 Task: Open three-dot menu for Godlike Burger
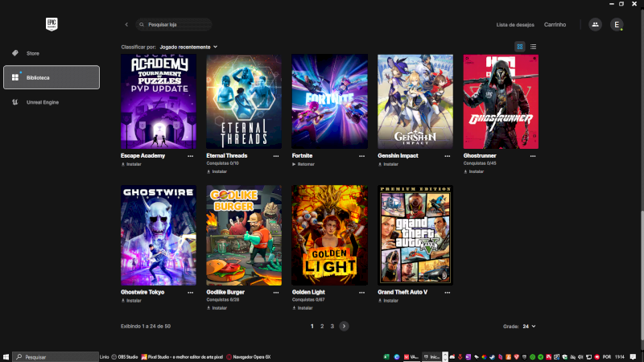tap(276, 292)
